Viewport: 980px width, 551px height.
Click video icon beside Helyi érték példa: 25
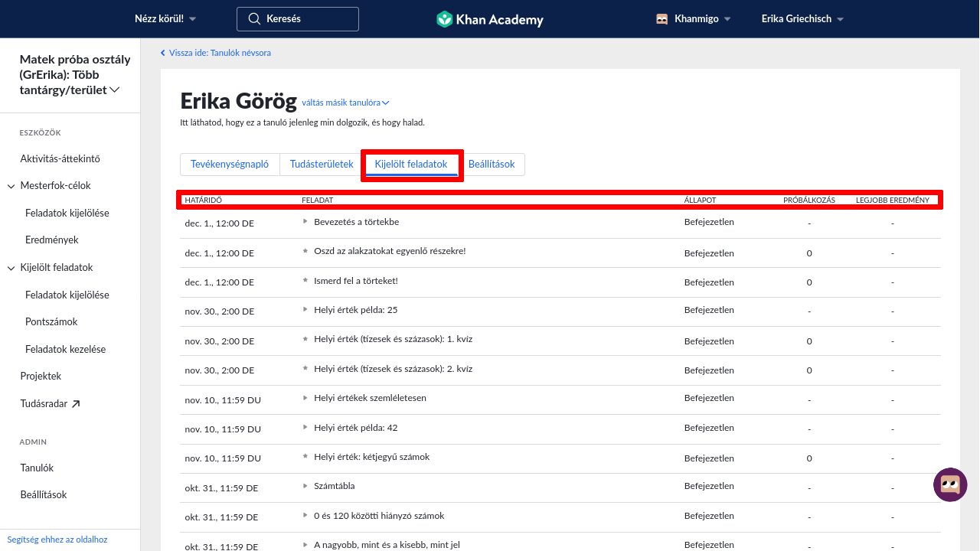point(305,310)
